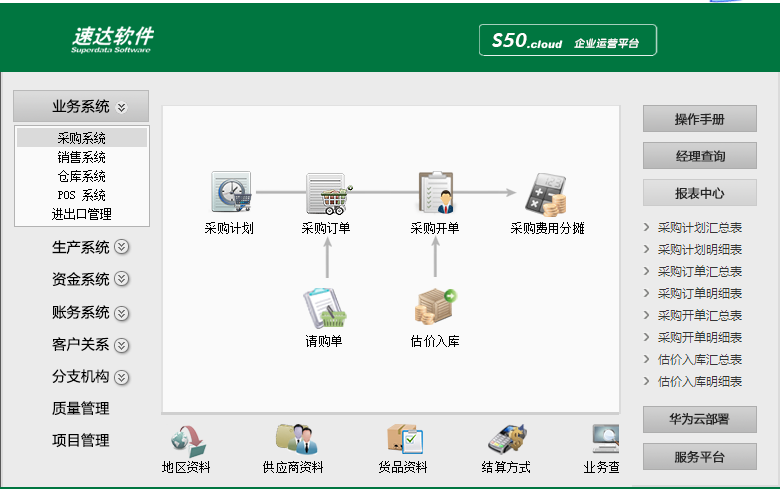The image size is (780, 489).
Task: Open the 采购订单 shopping cart icon
Action: 329,193
